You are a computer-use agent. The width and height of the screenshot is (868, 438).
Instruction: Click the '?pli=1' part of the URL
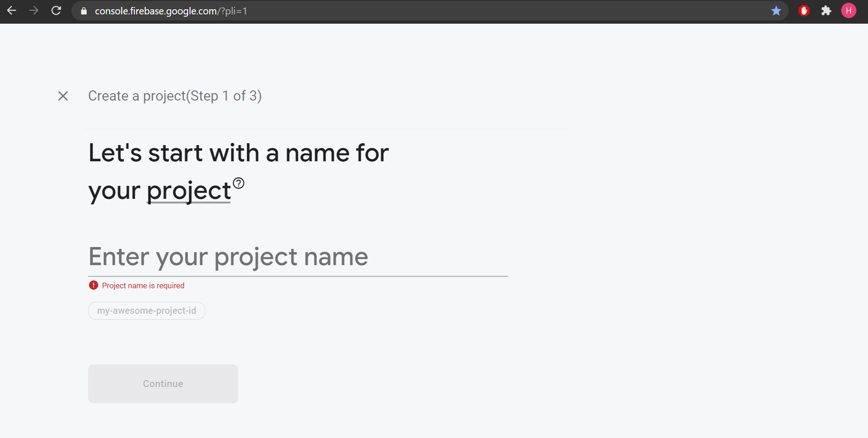(x=234, y=11)
